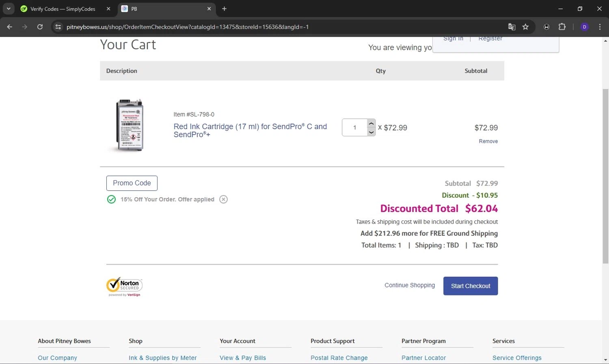The image size is (609, 364).
Task: Go back to the previous page
Action: [x=10, y=27]
